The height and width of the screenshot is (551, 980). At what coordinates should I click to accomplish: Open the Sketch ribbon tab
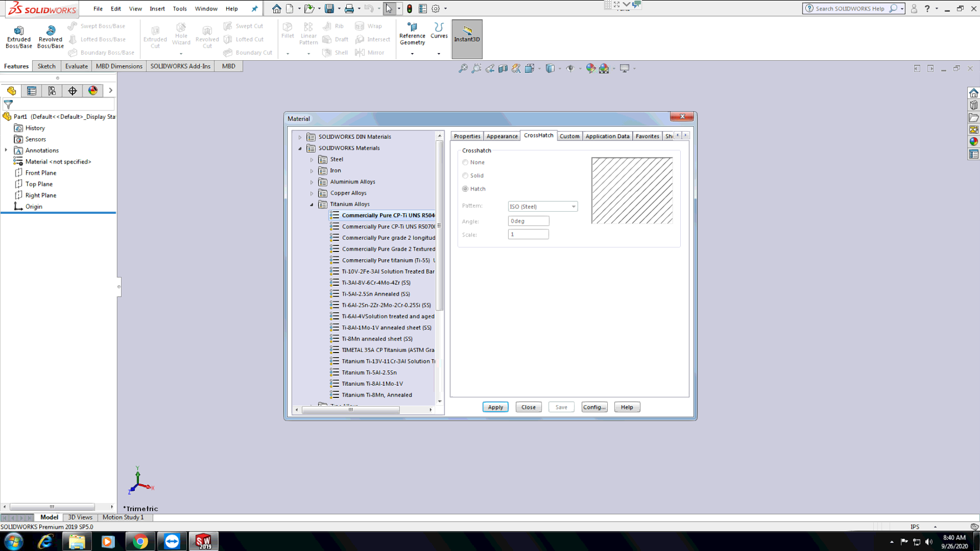tap(46, 66)
